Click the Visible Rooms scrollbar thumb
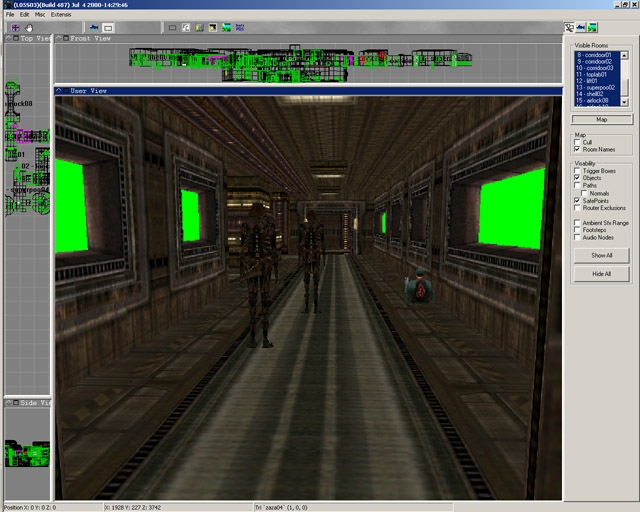Screen dimensions: 640x512 click(x=624, y=88)
